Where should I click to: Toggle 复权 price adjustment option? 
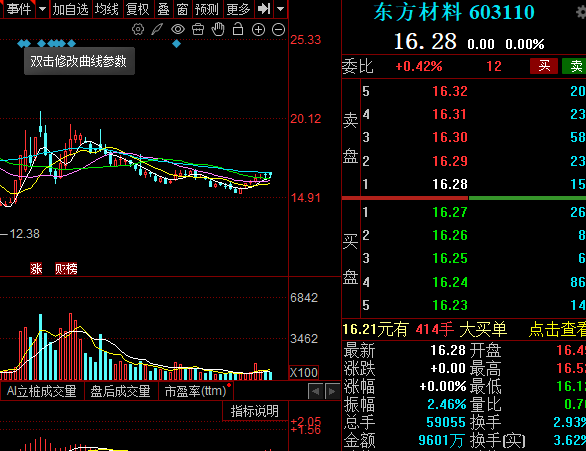coord(138,9)
